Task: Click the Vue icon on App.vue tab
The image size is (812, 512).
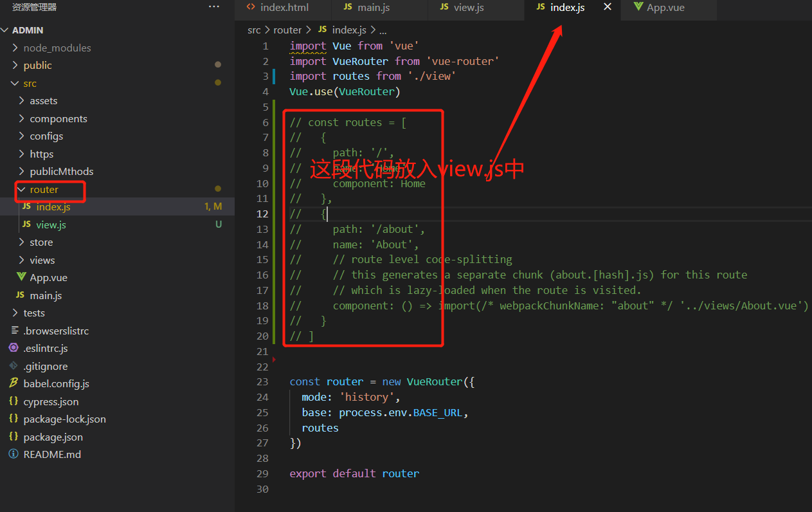Action: tap(638, 7)
